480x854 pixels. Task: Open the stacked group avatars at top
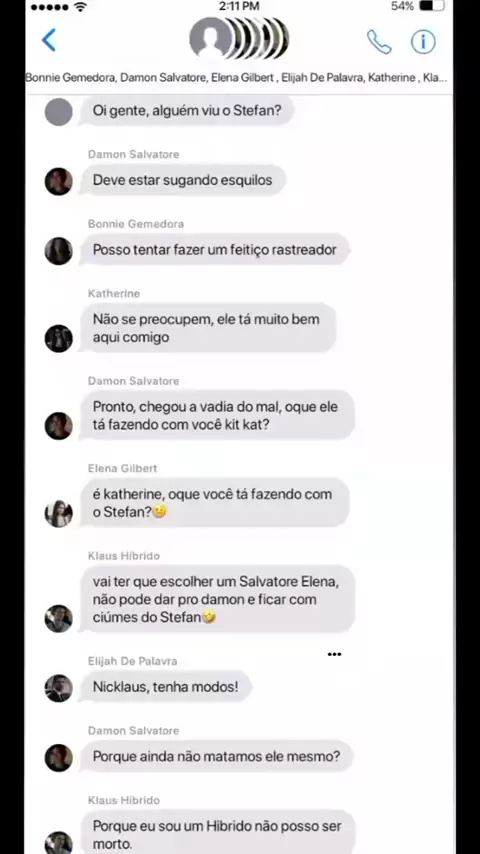(239, 38)
